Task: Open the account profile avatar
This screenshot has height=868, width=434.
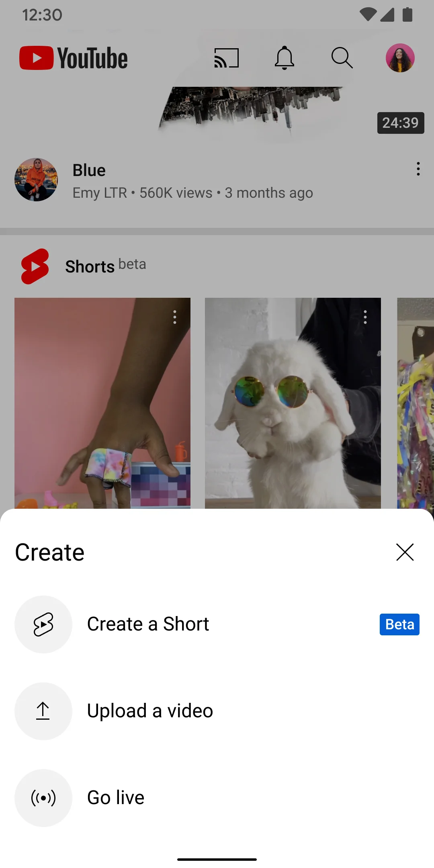Action: 400,58
